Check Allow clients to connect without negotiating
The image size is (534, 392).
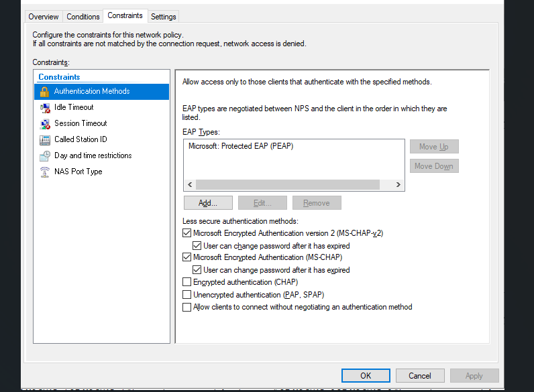(186, 308)
